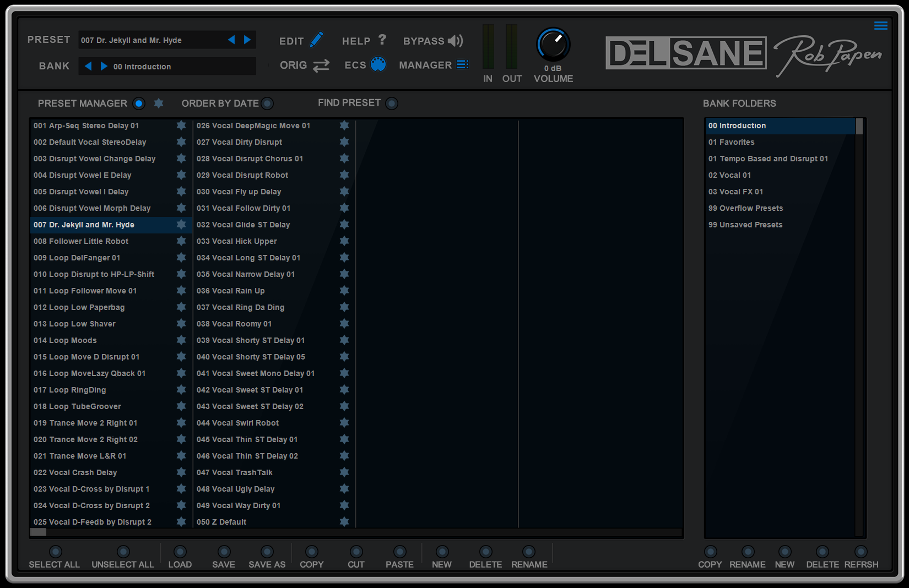This screenshot has width=909, height=588.
Task: Star preset 040 Vocal Shorty ST Delay 05
Action: pyautogui.click(x=344, y=357)
